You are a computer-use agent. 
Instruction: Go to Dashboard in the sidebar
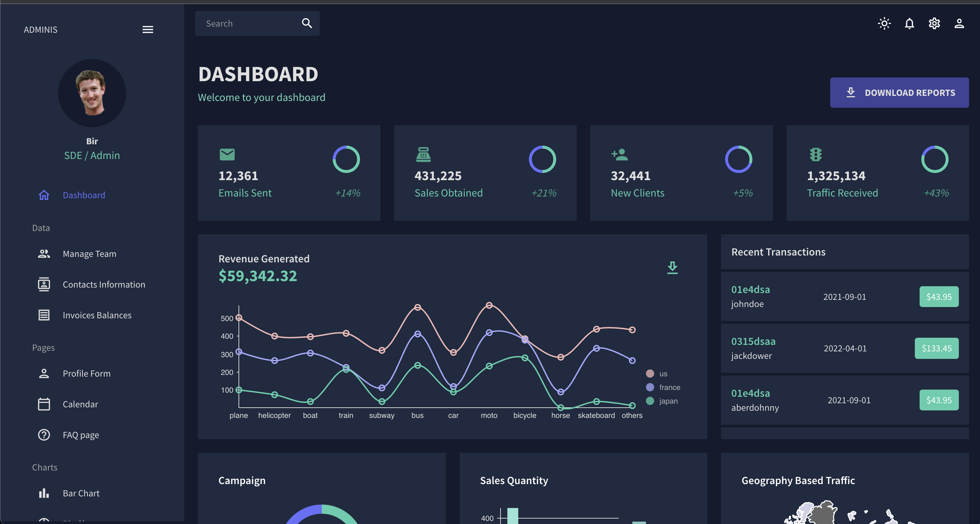[84, 195]
